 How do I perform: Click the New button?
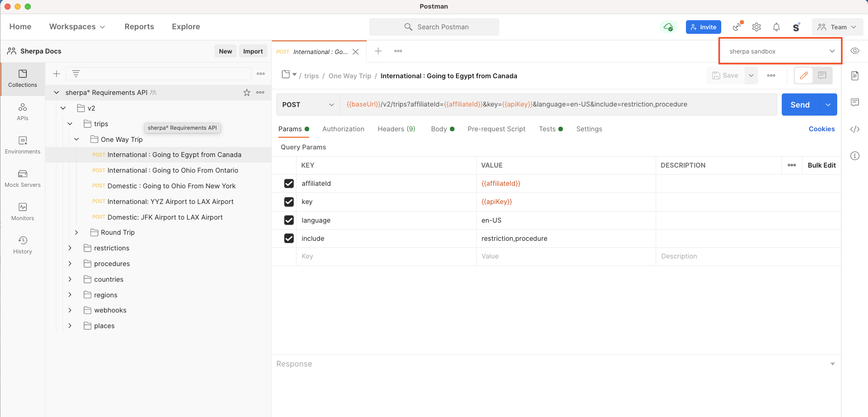pos(225,51)
